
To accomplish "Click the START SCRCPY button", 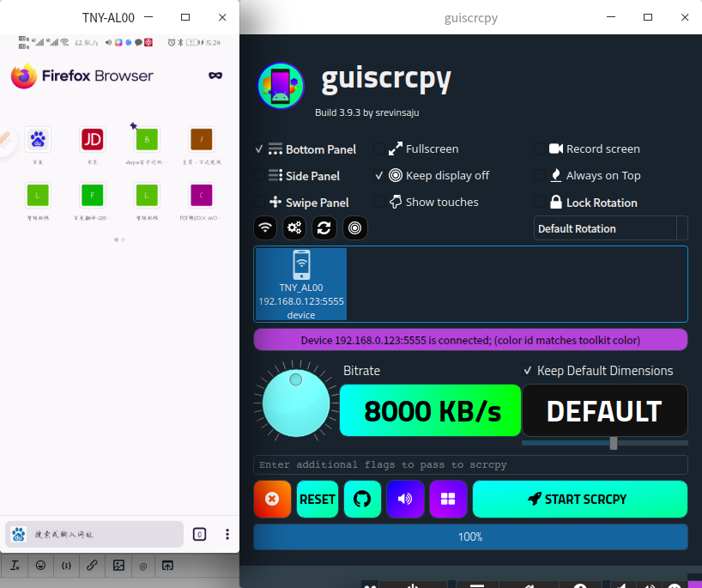I will coord(580,499).
